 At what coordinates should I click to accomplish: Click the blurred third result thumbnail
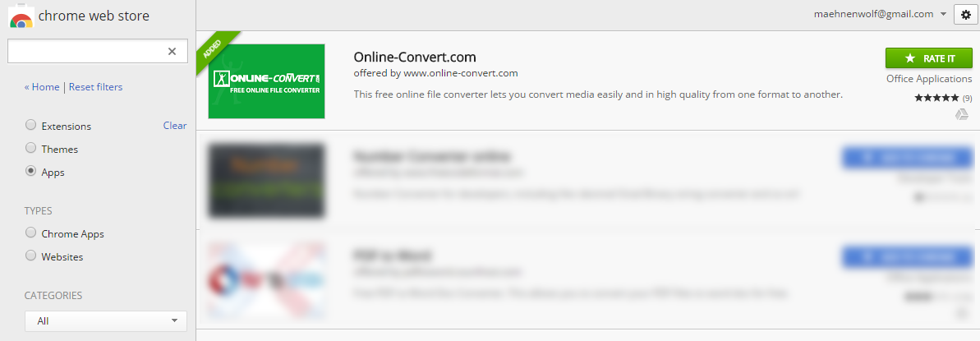point(267,279)
